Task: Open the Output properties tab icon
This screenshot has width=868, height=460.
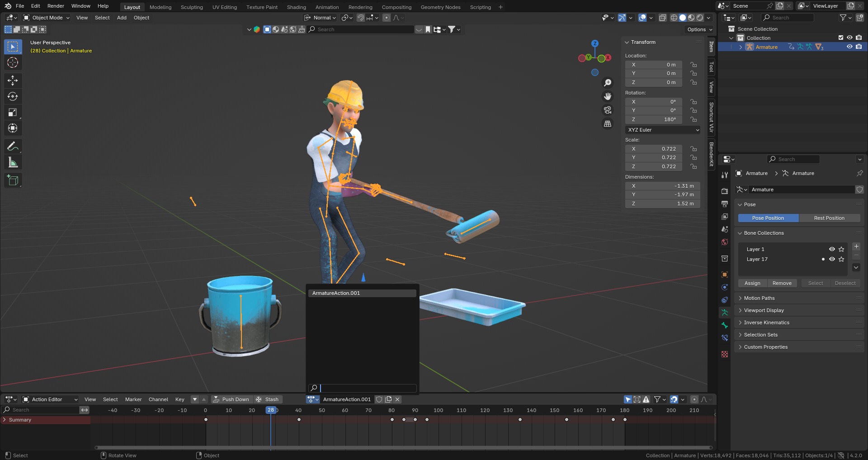Action: click(x=725, y=204)
